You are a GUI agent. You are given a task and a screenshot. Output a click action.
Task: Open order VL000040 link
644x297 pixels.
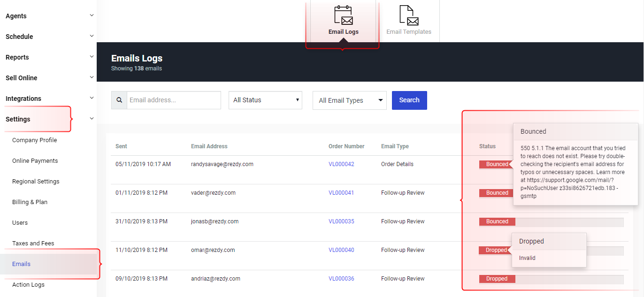(x=341, y=250)
